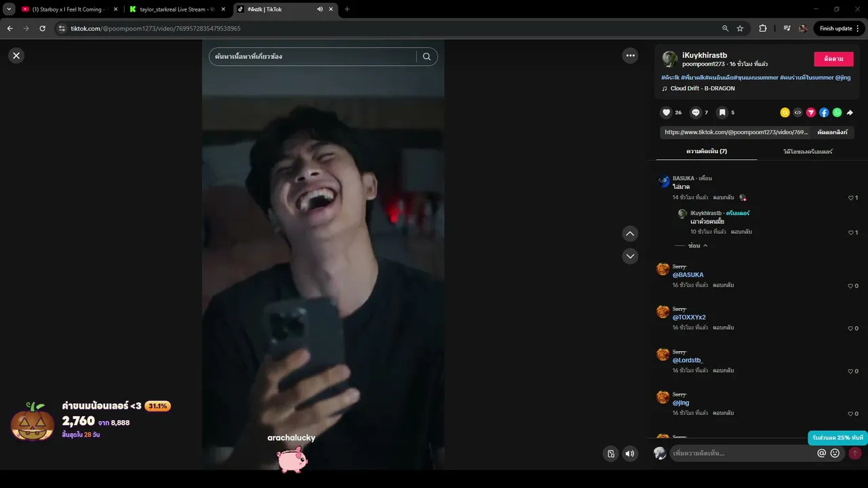This screenshot has width=868, height=488.
Task: Post comment with the red arrow button
Action: (855, 453)
